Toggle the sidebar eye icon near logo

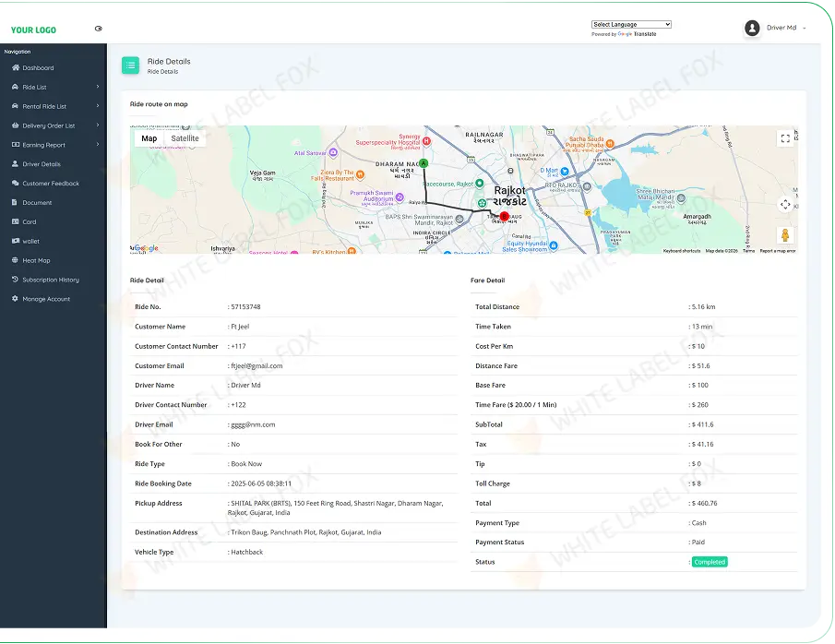(99, 29)
